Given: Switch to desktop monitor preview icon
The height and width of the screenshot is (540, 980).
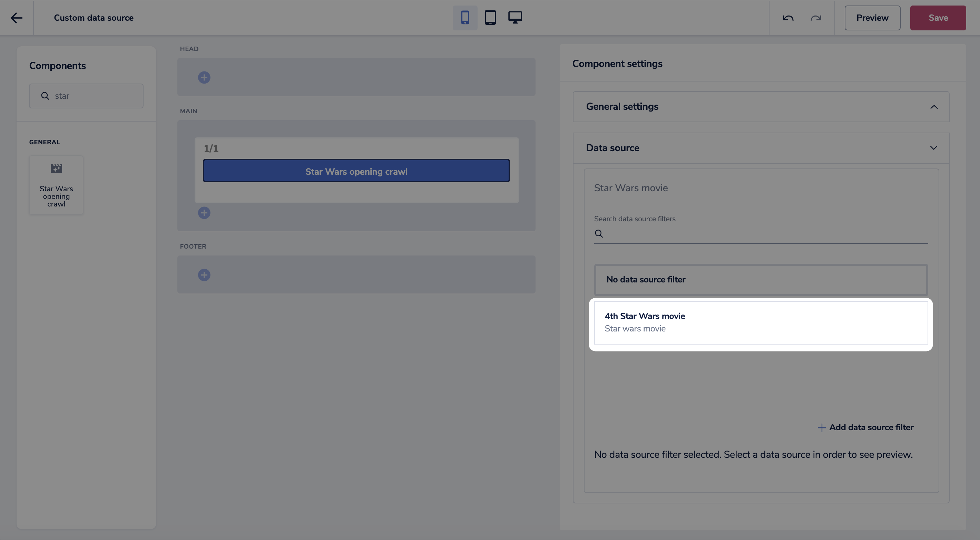Looking at the screenshot, I should tap(515, 18).
